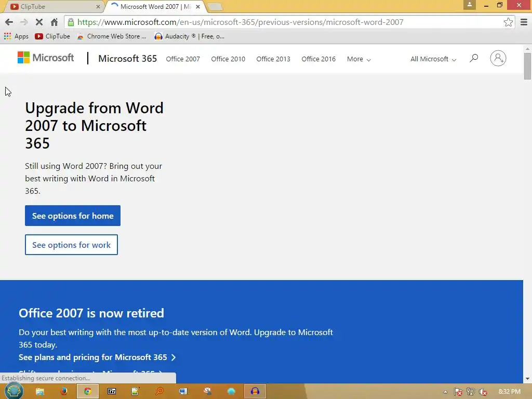This screenshot has height=399, width=532.
Task: Select Office 2010 in the navigation
Action: pos(228,59)
